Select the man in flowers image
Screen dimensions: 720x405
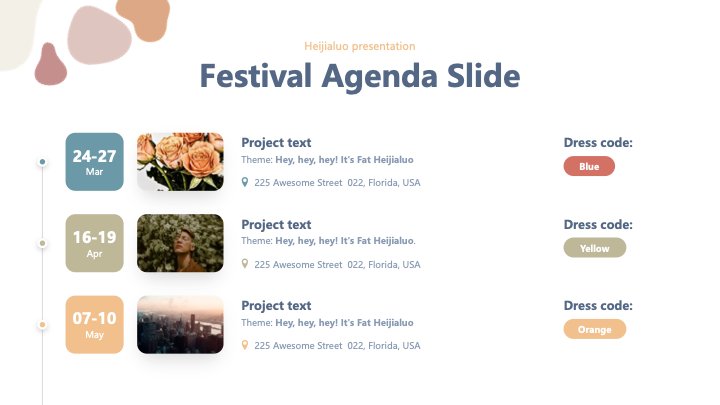(x=180, y=243)
